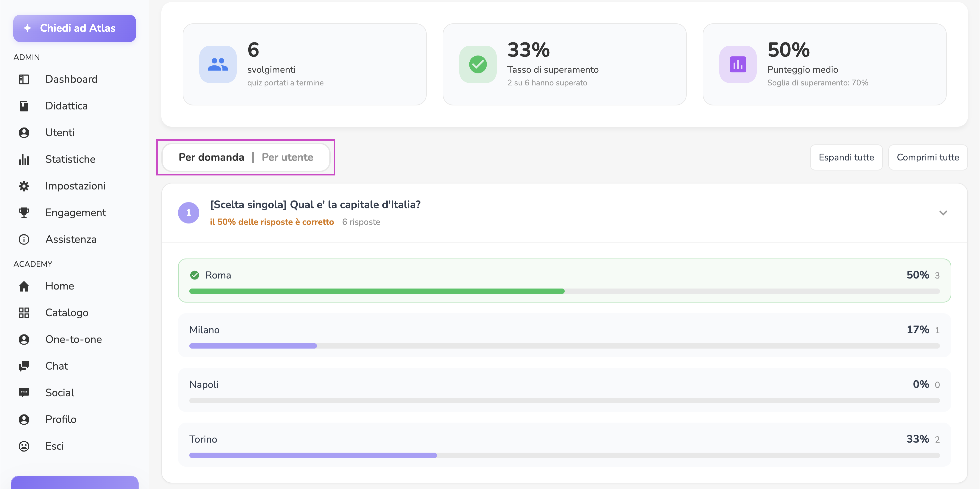
Task: Click the Assistenza info icon
Action: 24,239
